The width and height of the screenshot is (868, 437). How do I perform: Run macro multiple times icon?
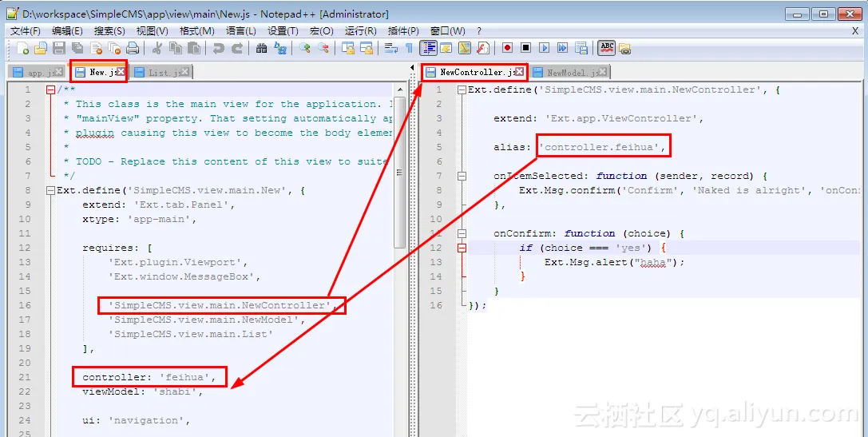(x=562, y=48)
